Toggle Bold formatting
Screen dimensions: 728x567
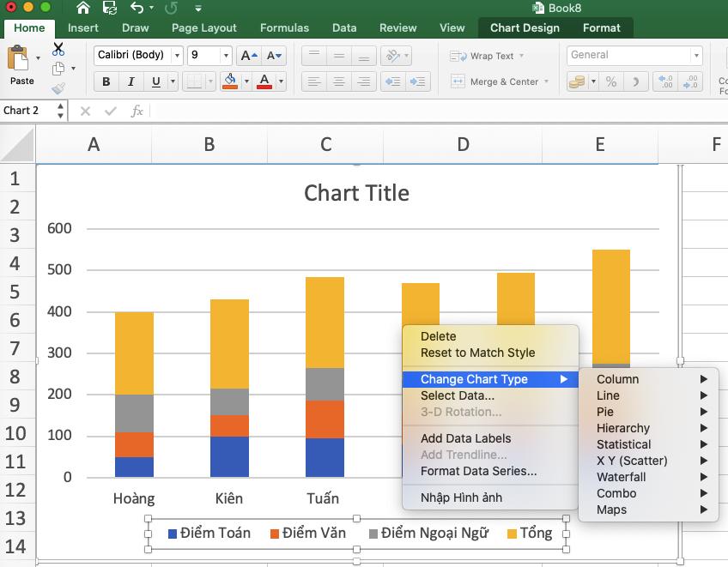pos(105,81)
